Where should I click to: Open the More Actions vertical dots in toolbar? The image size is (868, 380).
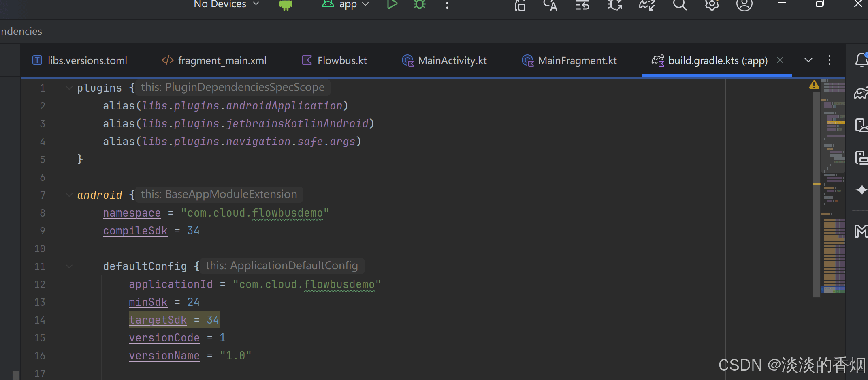click(447, 5)
